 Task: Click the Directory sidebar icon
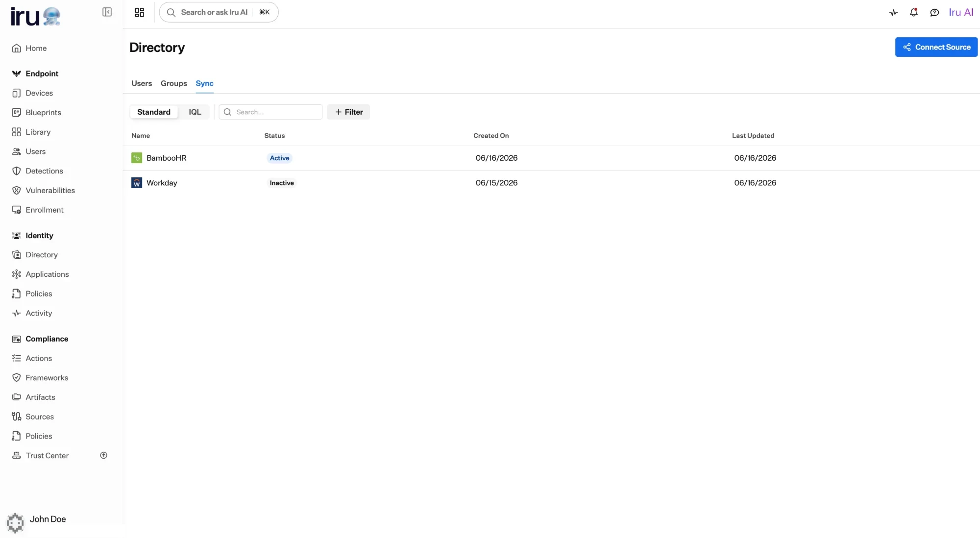[x=17, y=255]
